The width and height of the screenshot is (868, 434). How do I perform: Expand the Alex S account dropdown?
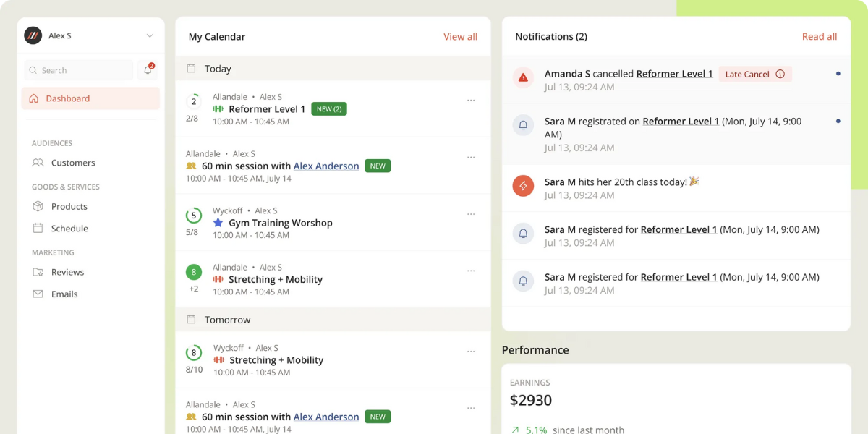pos(150,35)
